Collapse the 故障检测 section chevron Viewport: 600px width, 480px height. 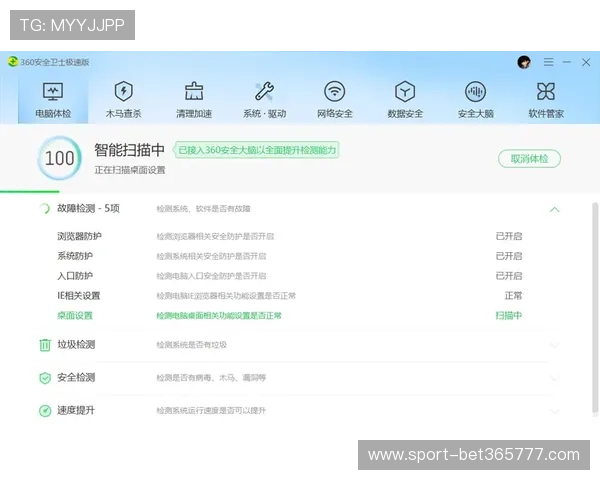click(554, 209)
